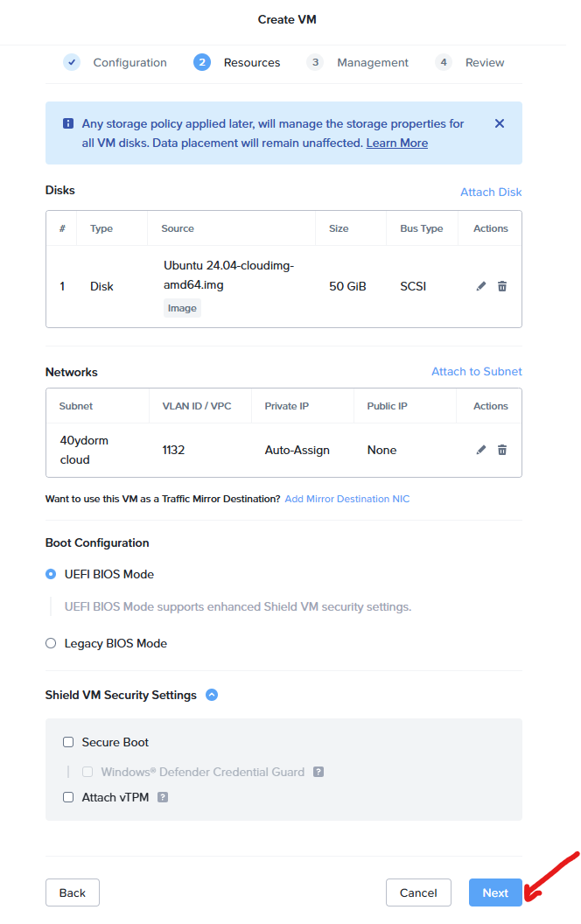The height and width of the screenshot is (924, 581).
Task: Click the info icon in banner
Action: pyautogui.click(x=68, y=124)
